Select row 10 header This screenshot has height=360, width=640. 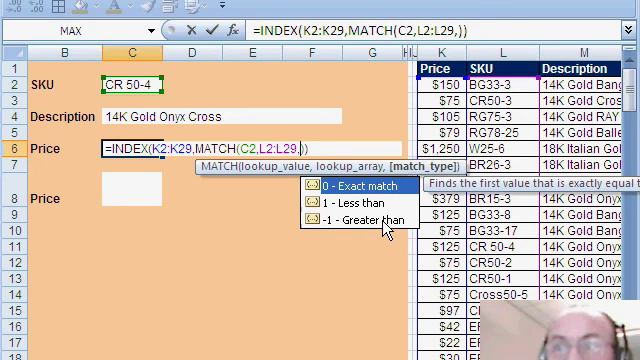point(15,231)
